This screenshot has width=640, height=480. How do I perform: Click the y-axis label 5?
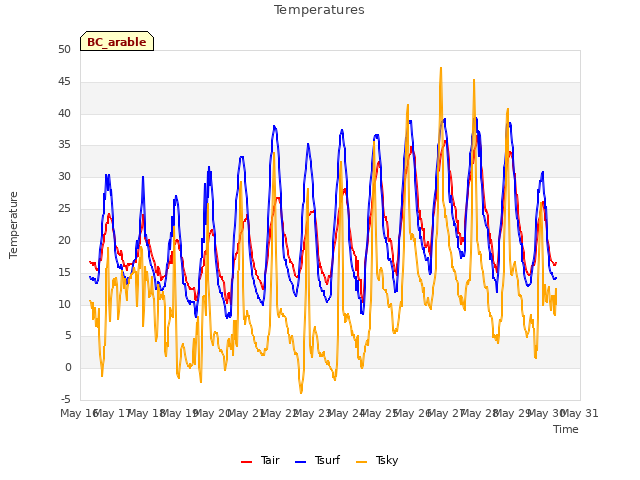68,336
